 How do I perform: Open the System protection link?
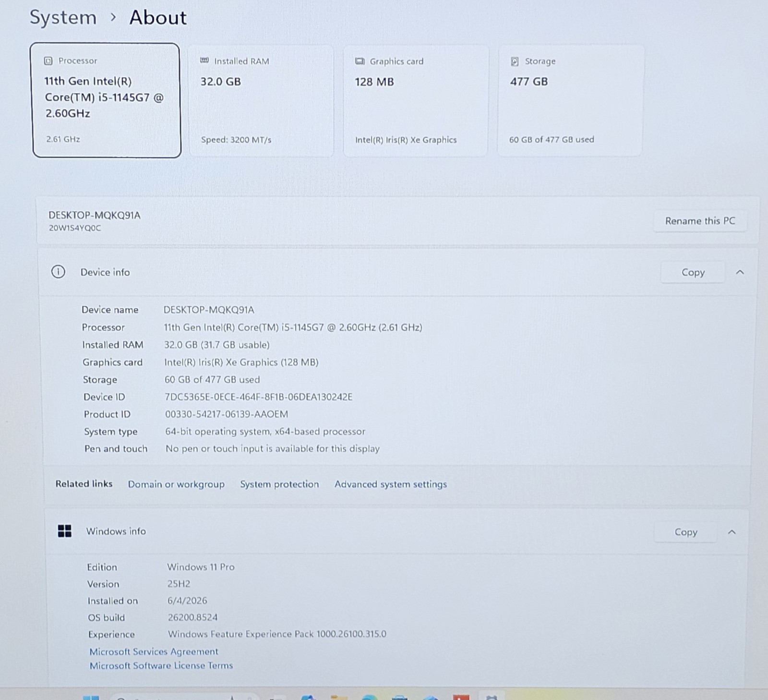point(279,484)
